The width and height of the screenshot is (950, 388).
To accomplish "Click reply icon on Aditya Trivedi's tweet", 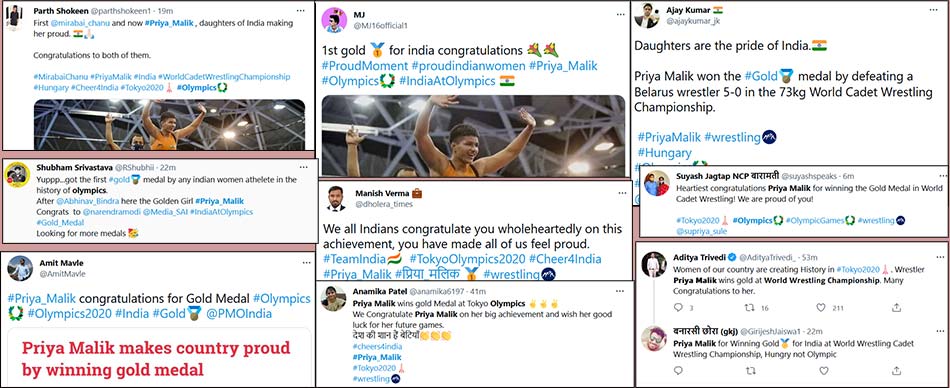I will pos(675,308).
